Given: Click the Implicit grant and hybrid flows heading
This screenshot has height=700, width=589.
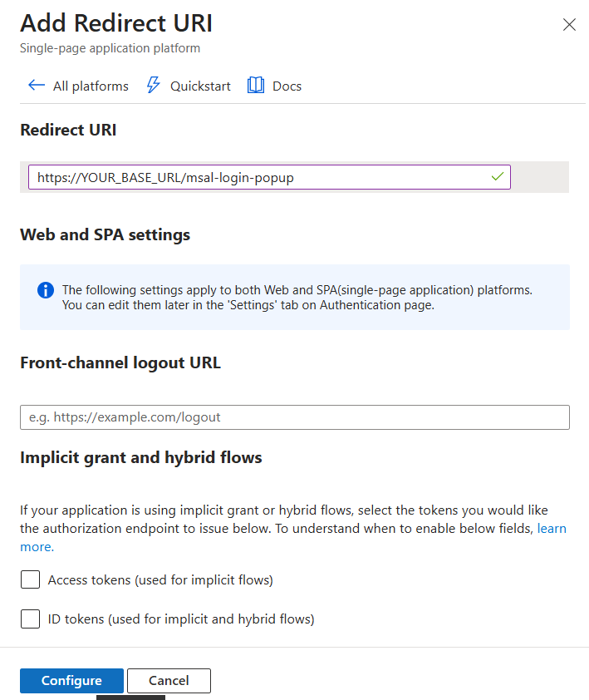Looking at the screenshot, I should click(x=141, y=457).
